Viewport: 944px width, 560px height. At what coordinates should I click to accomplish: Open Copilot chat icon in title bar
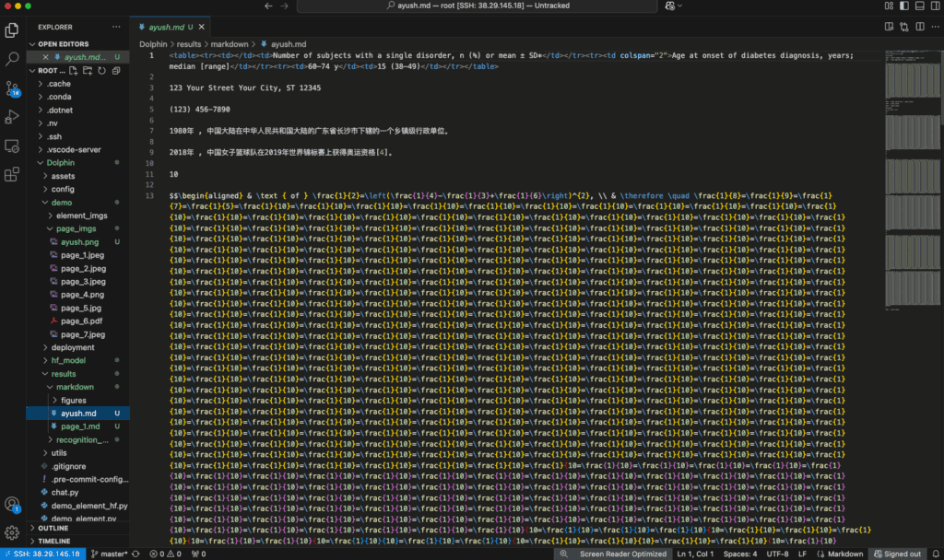[670, 6]
